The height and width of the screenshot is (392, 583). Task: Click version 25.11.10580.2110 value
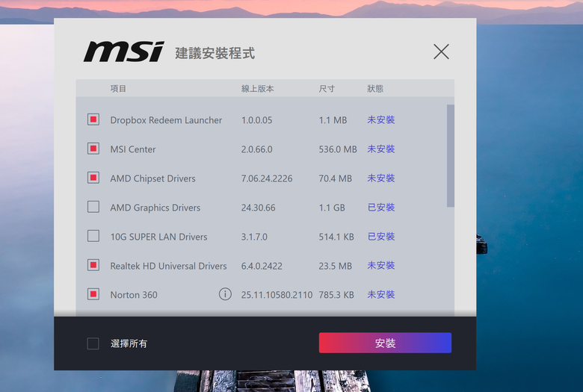277,295
